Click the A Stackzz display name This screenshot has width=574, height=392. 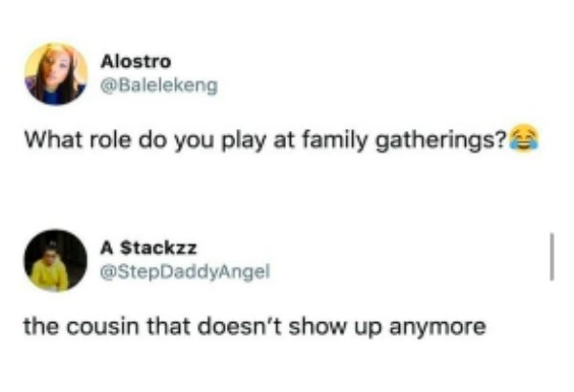[x=148, y=249]
